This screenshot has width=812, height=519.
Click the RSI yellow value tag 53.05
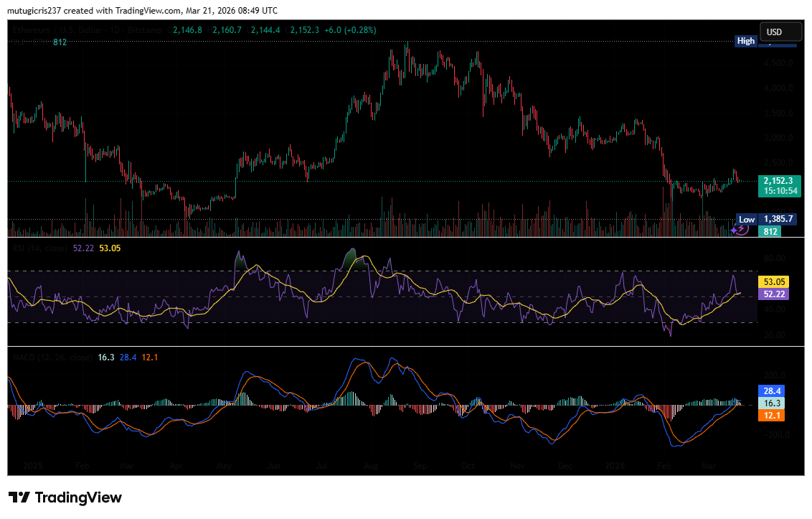pos(774,282)
